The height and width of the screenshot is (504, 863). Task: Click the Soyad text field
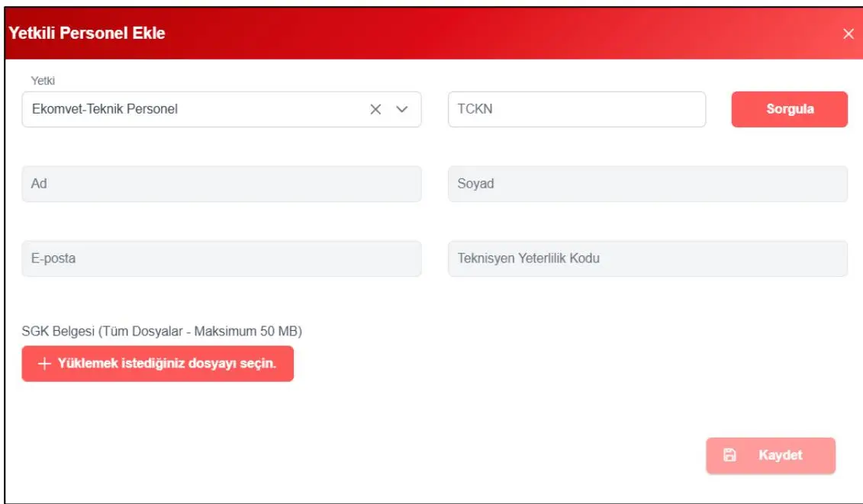pyautogui.click(x=647, y=184)
